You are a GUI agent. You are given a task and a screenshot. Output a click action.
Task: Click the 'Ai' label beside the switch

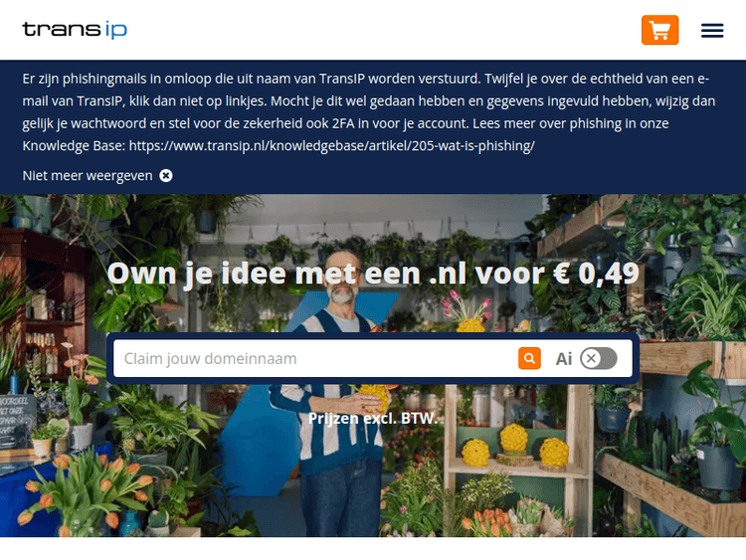564,359
